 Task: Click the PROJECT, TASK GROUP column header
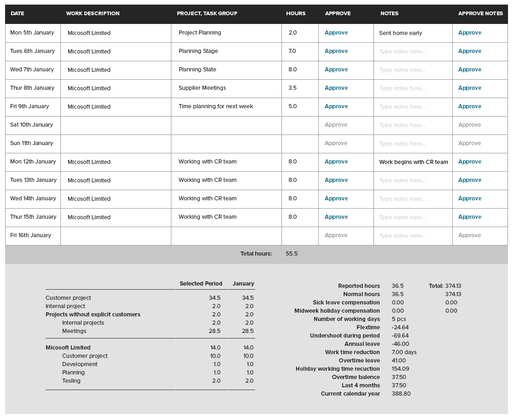pos(207,13)
